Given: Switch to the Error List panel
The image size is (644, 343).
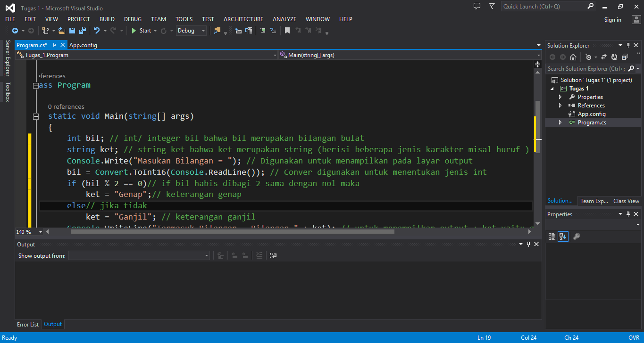Looking at the screenshot, I should (27, 324).
